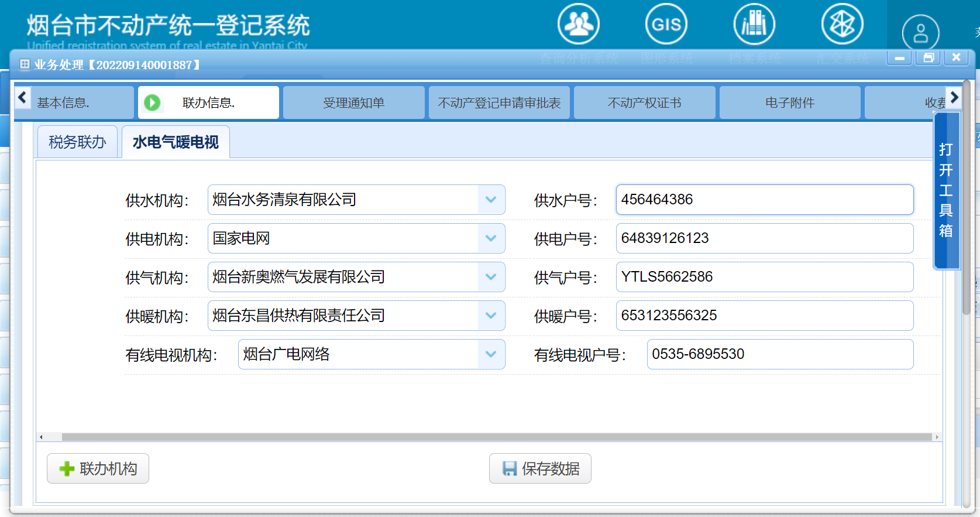Click the 保存数据 save button
This screenshot has height=517, width=980.
[540, 468]
